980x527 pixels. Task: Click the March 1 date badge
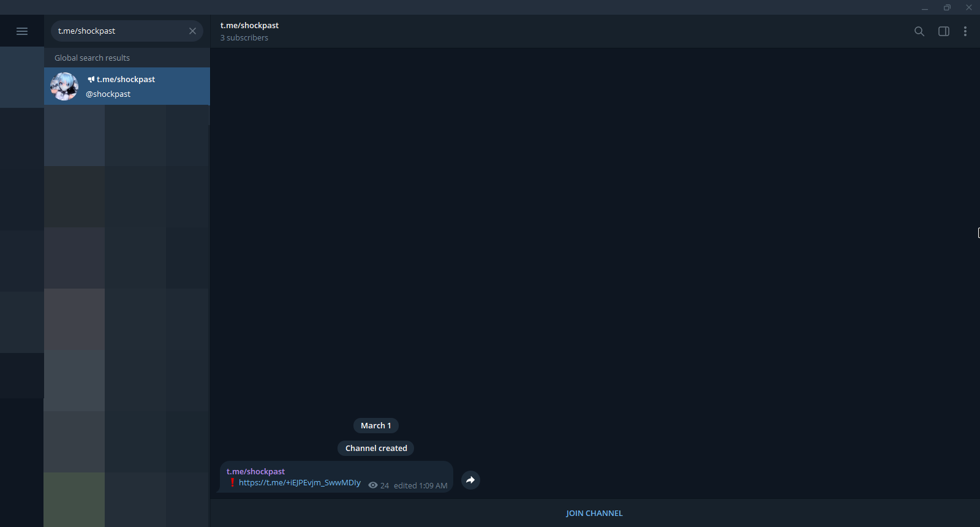click(376, 426)
